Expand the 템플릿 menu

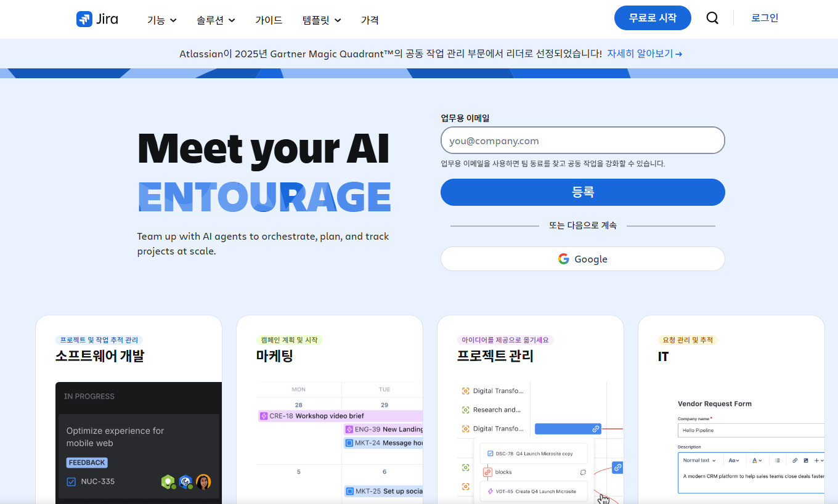point(322,20)
